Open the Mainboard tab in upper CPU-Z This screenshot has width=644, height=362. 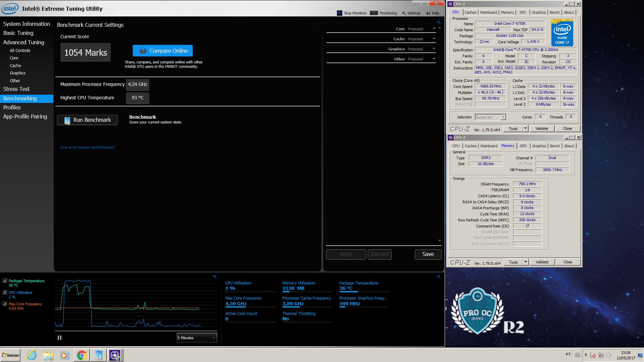click(x=488, y=12)
